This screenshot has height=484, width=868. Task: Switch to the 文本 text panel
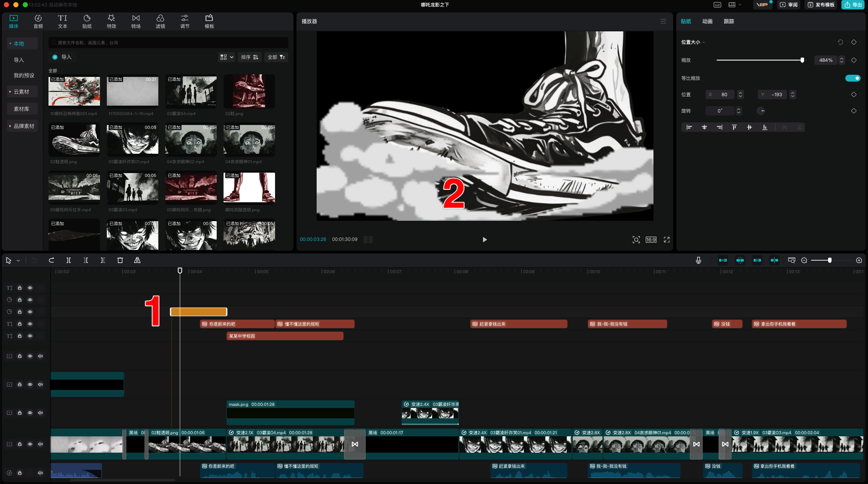pos(63,21)
